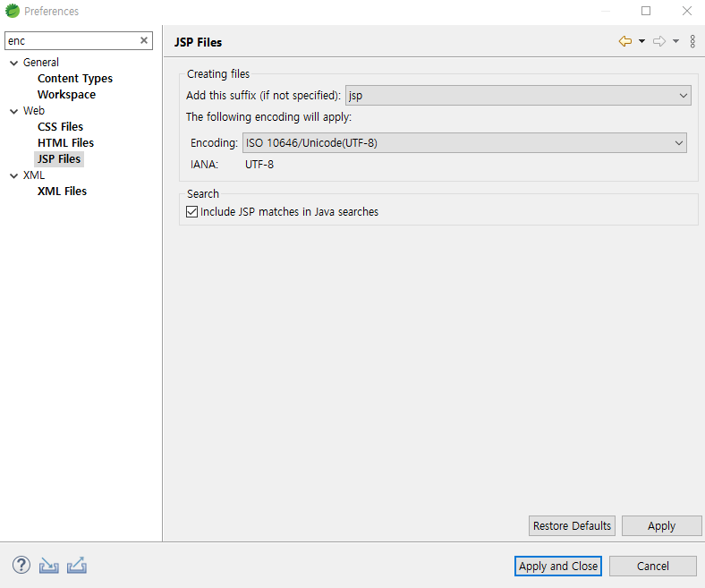
Task: Click Apply and Close button
Action: click(x=558, y=566)
